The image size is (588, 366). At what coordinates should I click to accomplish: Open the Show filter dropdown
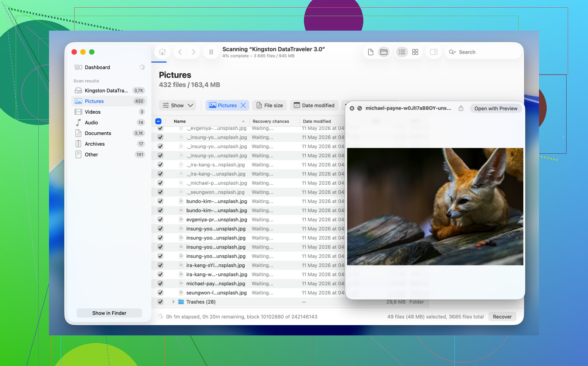click(178, 106)
